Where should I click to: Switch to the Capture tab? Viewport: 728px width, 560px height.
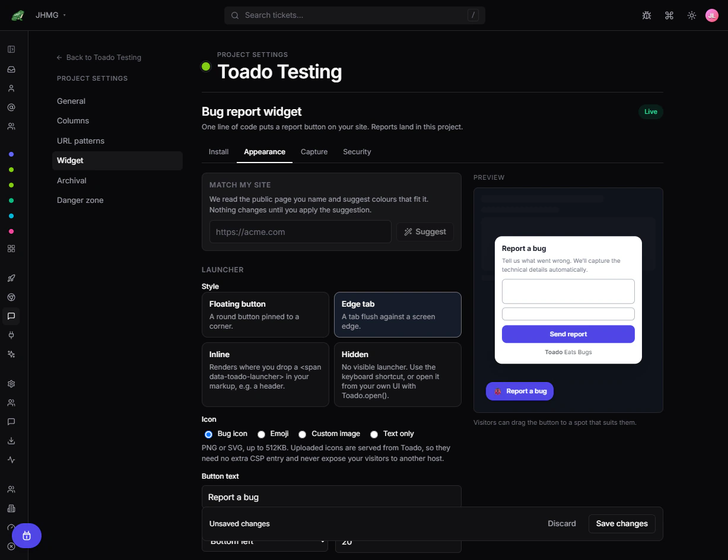[x=314, y=152]
